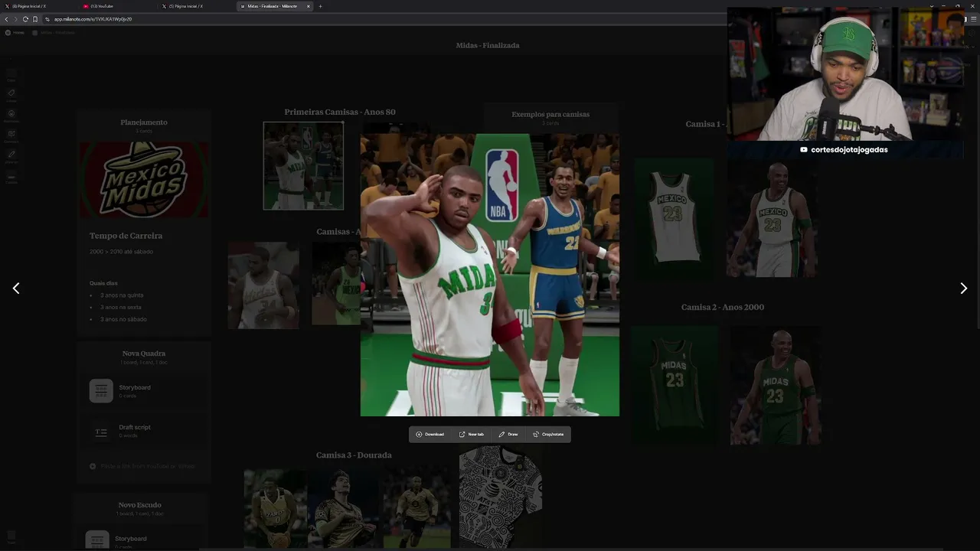Click the Exemplos para camisas board title
The width and height of the screenshot is (980, 551).
click(550, 115)
